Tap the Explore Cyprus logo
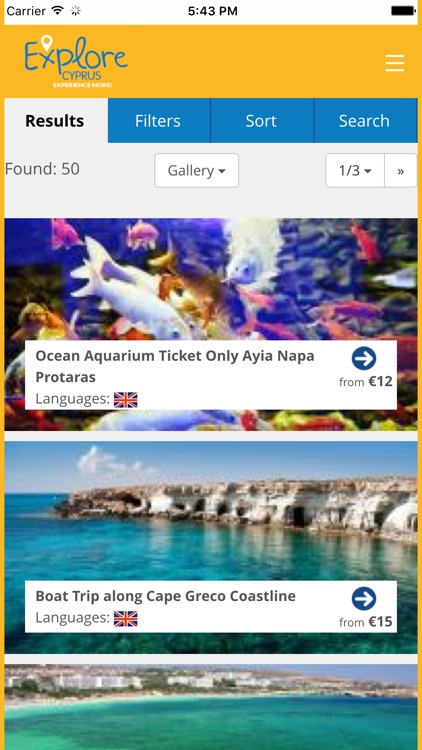The image size is (422, 750). (76, 61)
